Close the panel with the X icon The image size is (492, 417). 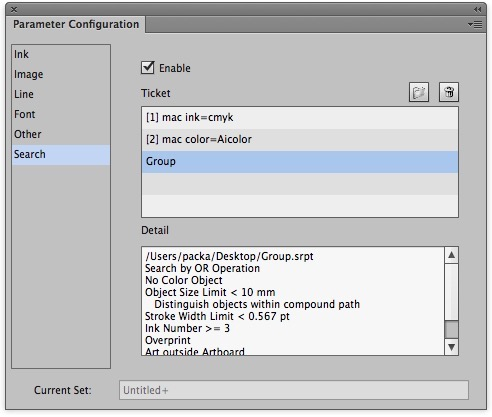(14, 10)
